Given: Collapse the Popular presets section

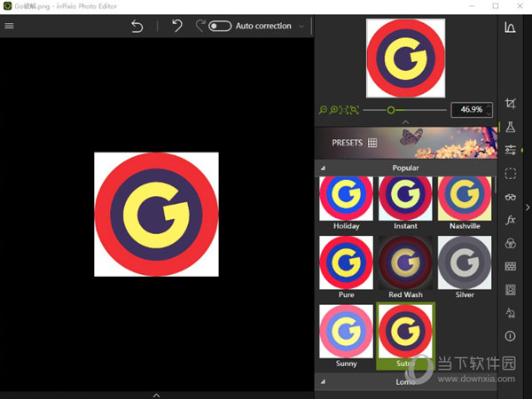Looking at the screenshot, I should click(323, 168).
